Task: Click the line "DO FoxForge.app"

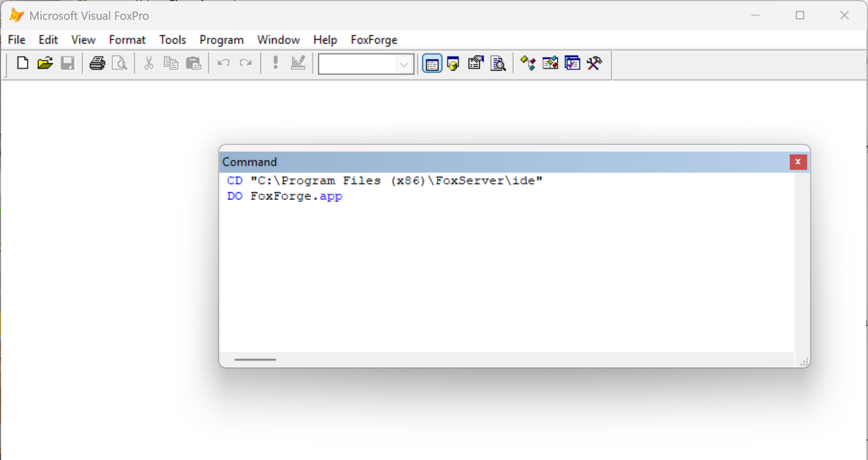Action: [285, 196]
